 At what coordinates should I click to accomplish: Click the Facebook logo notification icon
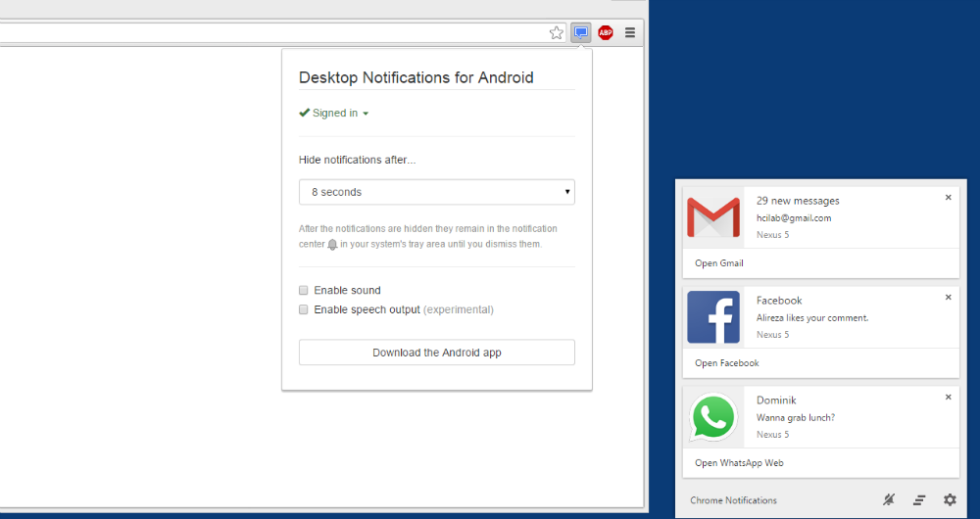(x=713, y=316)
